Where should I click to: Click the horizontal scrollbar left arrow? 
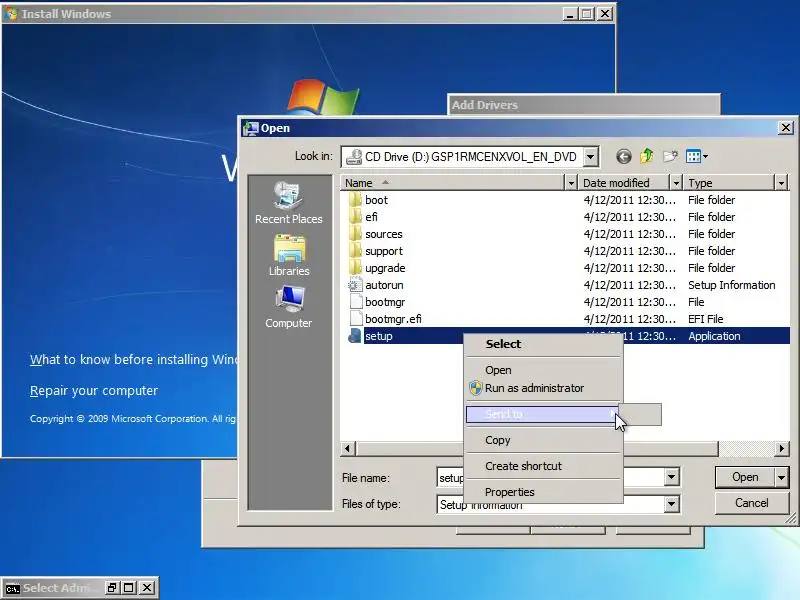click(348, 448)
